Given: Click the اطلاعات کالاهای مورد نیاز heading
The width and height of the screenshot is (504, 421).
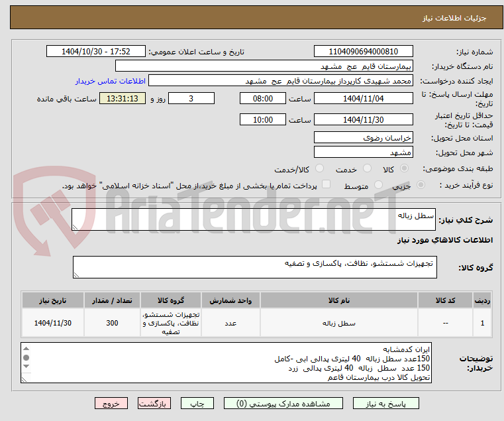Looking at the screenshot, I should 445,240.
